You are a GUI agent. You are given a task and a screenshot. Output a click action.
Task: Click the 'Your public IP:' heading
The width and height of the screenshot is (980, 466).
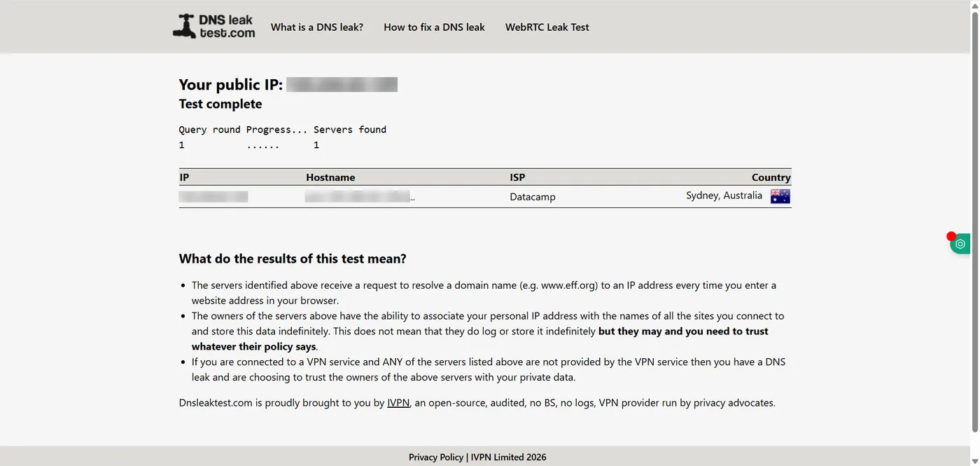coord(231,85)
